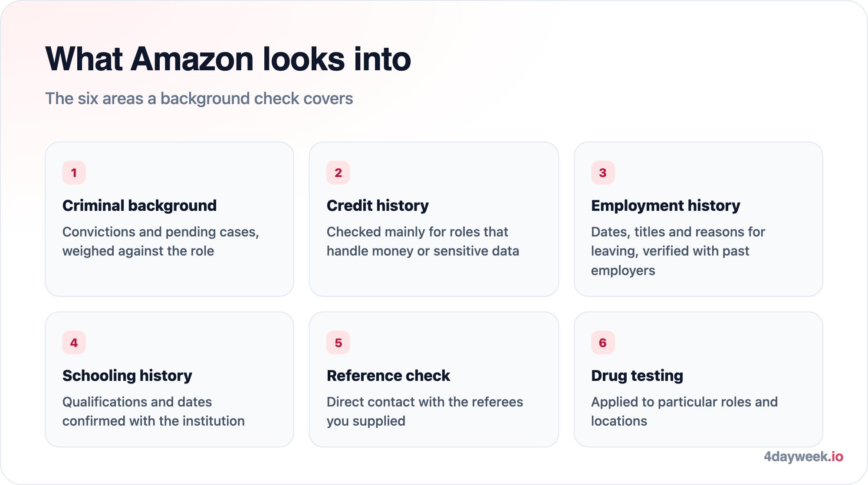This screenshot has height=485, width=868.
Task: Select the Schooling history heading
Action: pyautogui.click(x=127, y=375)
